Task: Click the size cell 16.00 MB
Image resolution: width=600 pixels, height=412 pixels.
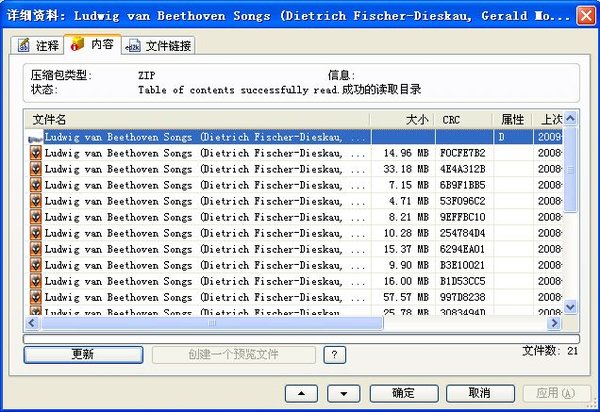Action: [406, 282]
